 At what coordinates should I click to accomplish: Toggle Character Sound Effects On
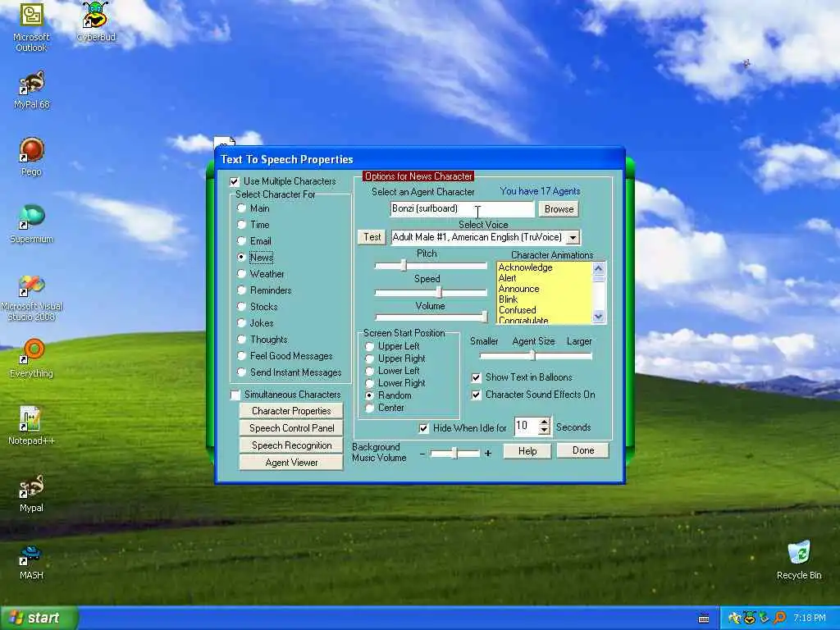(477, 395)
